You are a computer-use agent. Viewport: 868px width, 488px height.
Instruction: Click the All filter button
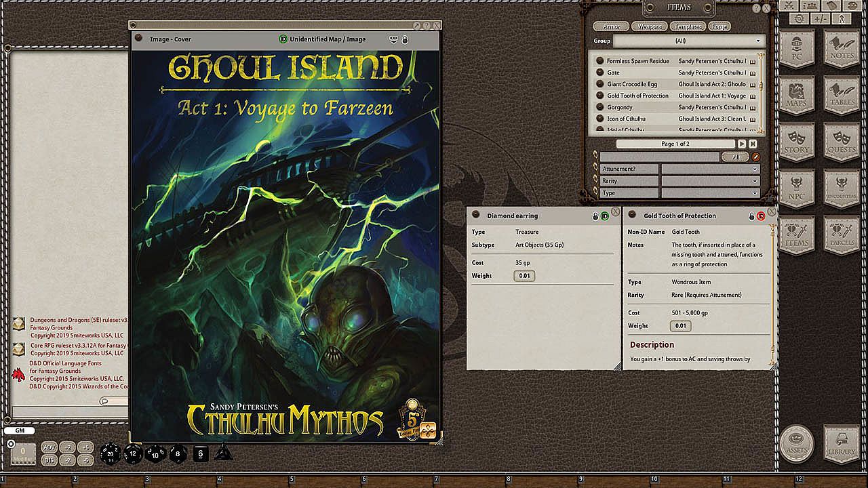[736, 157]
